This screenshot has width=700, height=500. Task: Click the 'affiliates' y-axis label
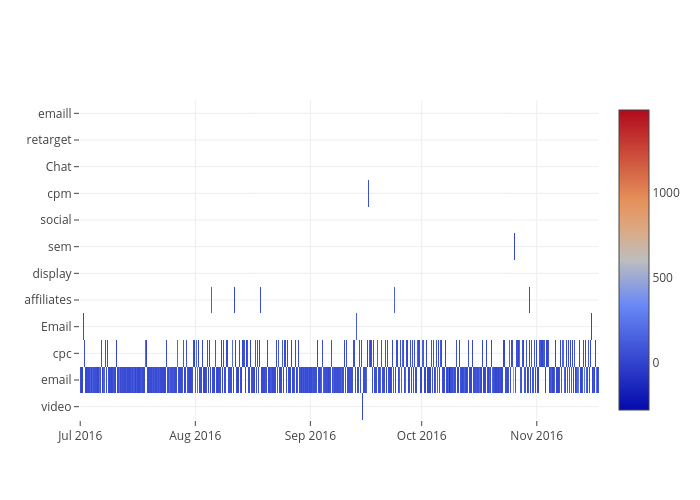click(48, 299)
